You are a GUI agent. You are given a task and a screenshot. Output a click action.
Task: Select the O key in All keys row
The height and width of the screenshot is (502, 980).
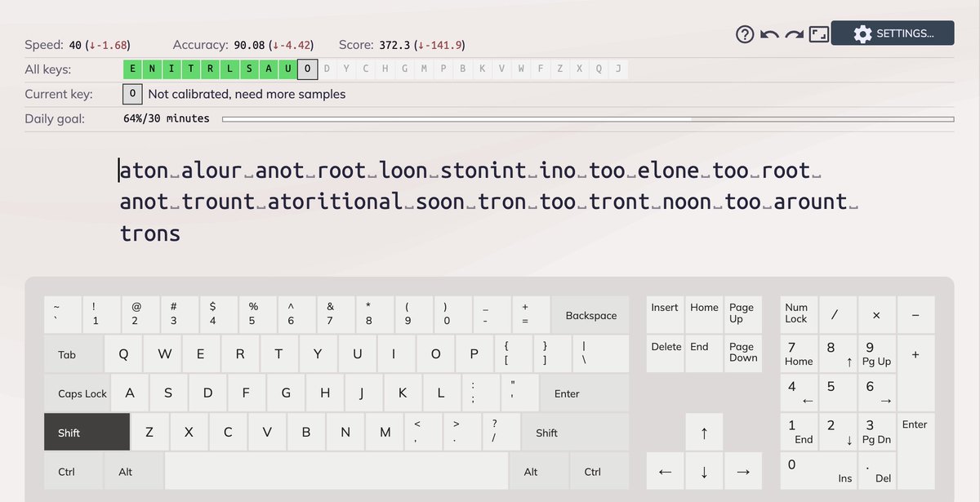(308, 69)
